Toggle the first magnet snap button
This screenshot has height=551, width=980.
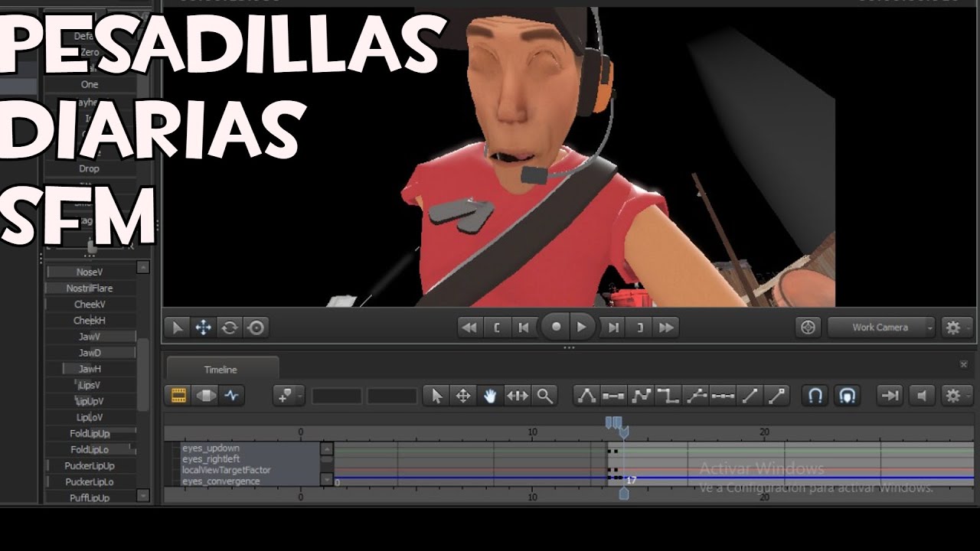(816, 396)
